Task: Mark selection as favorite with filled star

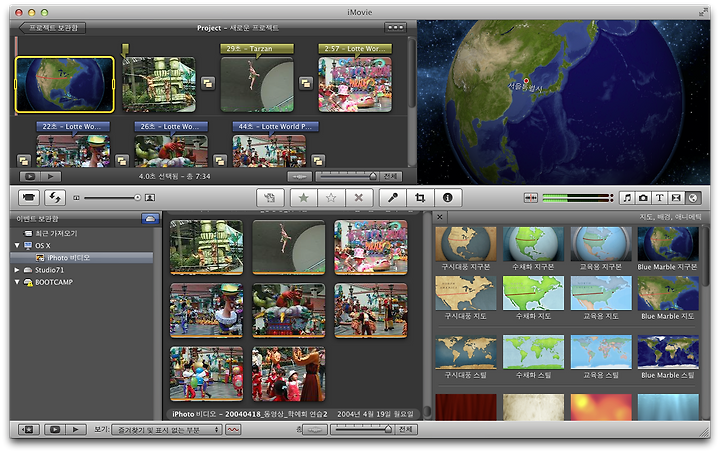Action: (304, 197)
